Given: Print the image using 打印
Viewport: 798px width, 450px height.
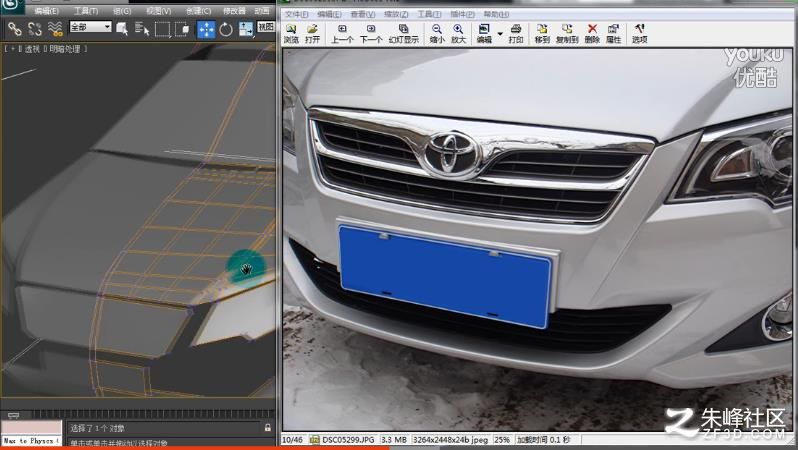Looking at the screenshot, I should (516, 34).
